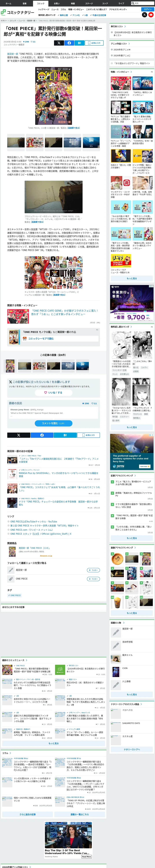
Task: Open rank 1 article アニメ「転スラ」第4期
Action: pyautogui.click(x=134, y=483)
